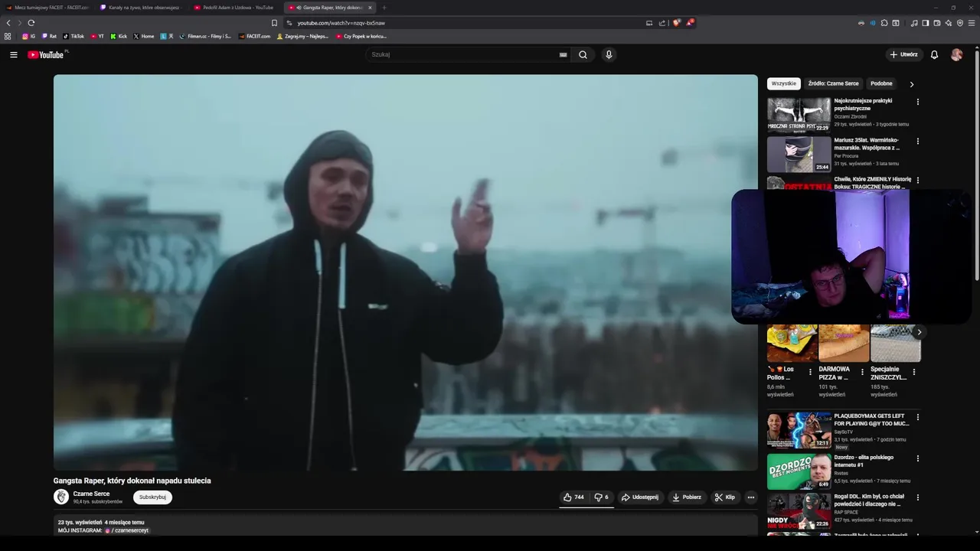Open the Brave VPN shield icon
980x551 pixels.
click(960, 23)
